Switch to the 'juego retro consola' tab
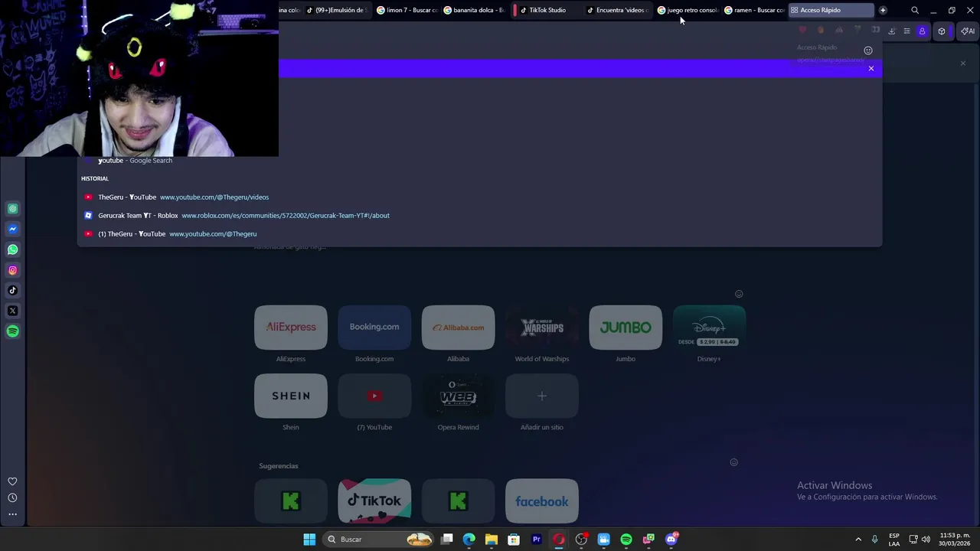The image size is (980, 551). click(687, 10)
